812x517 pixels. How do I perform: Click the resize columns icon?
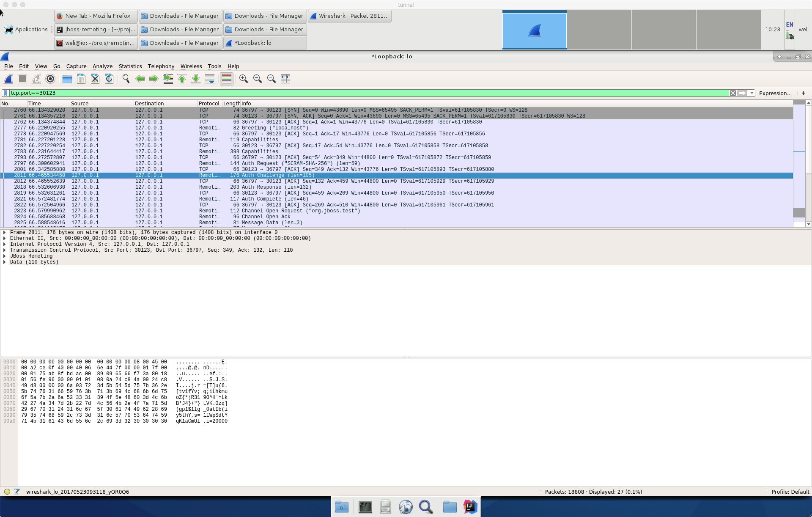click(285, 79)
